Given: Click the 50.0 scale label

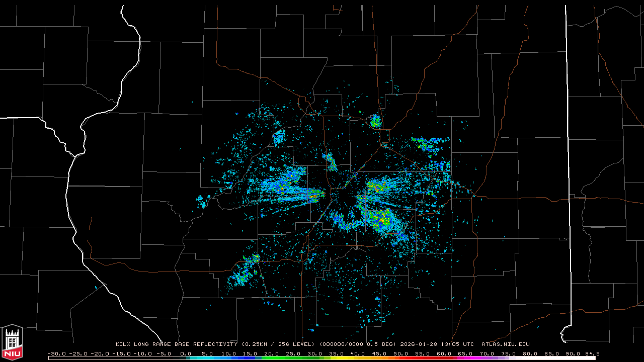Looking at the screenshot, I should click(401, 353).
